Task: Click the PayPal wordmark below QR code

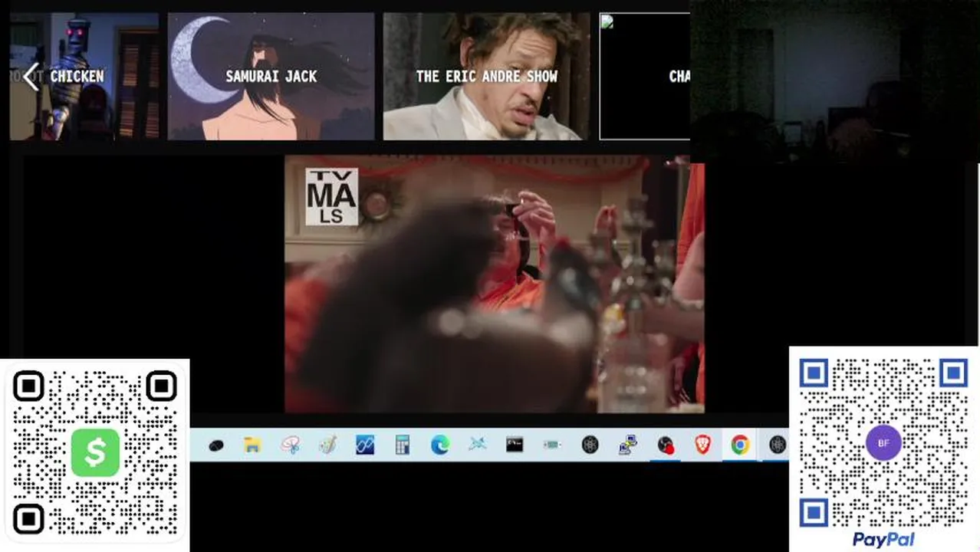Action: click(883, 540)
